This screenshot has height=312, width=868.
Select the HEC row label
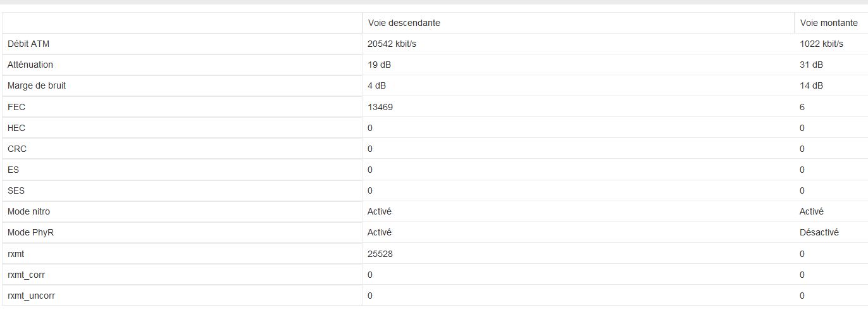(x=16, y=128)
